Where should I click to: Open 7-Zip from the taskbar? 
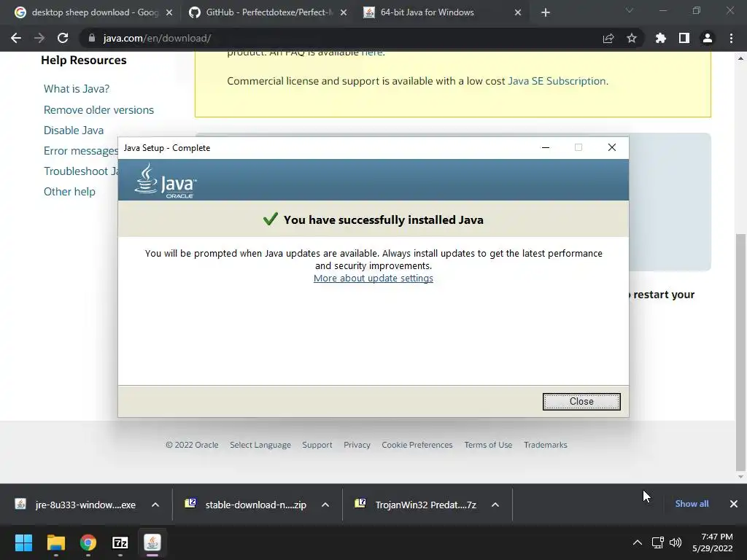click(120, 542)
